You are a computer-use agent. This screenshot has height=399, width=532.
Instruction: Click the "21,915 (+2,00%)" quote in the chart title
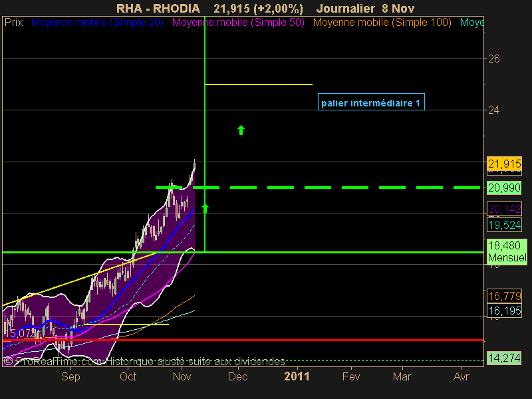(x=258, y=8)
